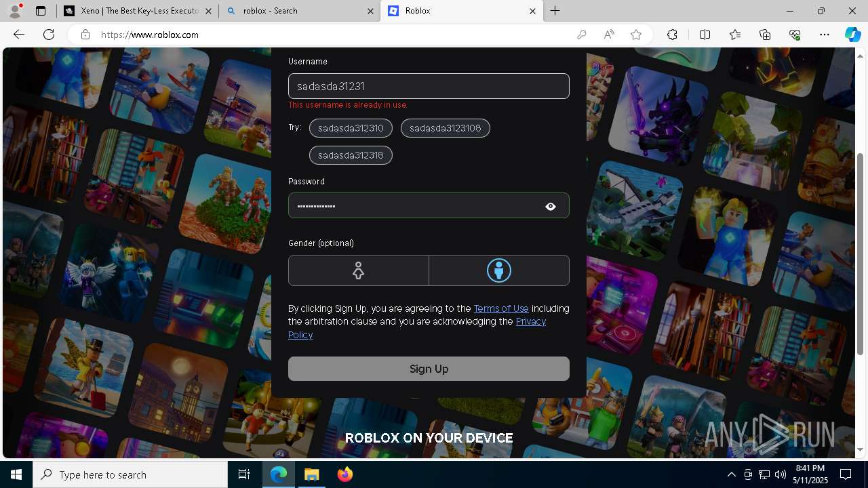Choose suggested username sadasda312318
Image resolution: width=868 pixels, height=488 pixels.
pyautogui.click(x=351, y=155)
